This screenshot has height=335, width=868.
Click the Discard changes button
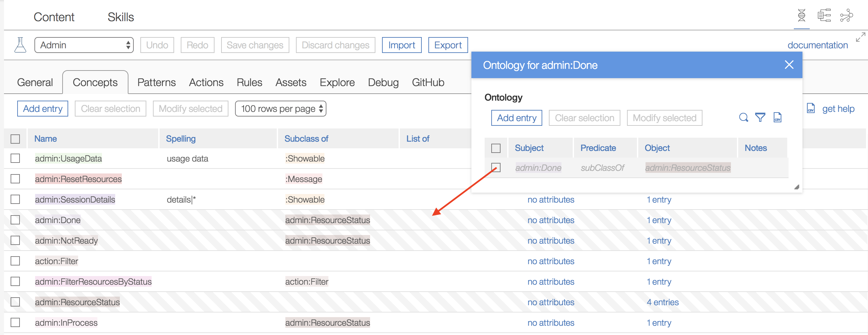(x=336, y=45)
